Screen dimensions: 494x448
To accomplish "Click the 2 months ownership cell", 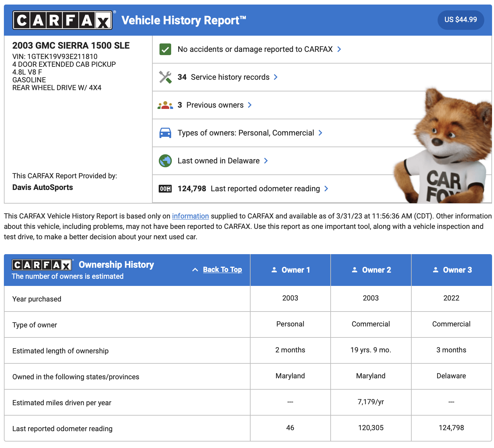I will coord(290,350).
